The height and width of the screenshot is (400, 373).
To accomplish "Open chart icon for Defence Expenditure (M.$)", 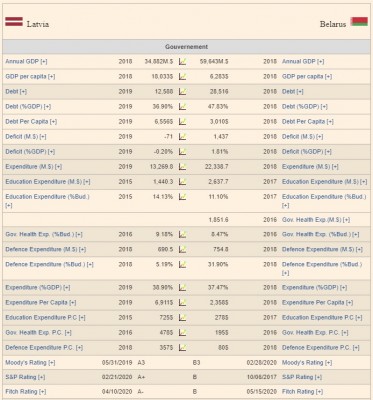I will pos(183,249).
